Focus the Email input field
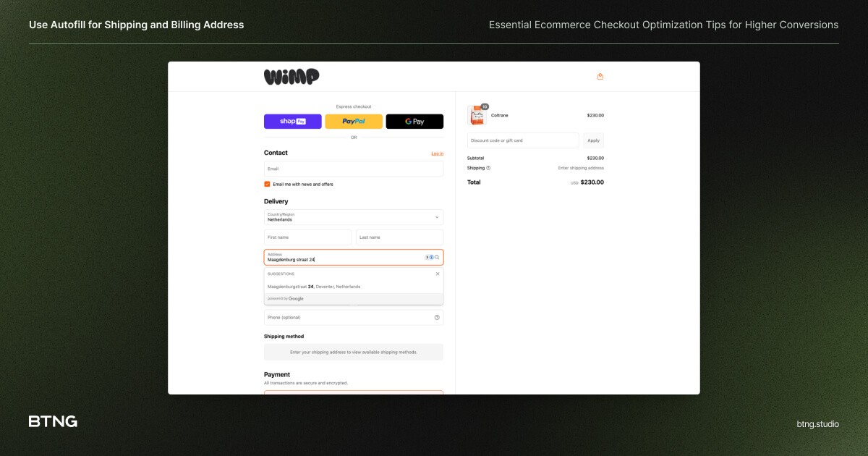 pos(354,169)
